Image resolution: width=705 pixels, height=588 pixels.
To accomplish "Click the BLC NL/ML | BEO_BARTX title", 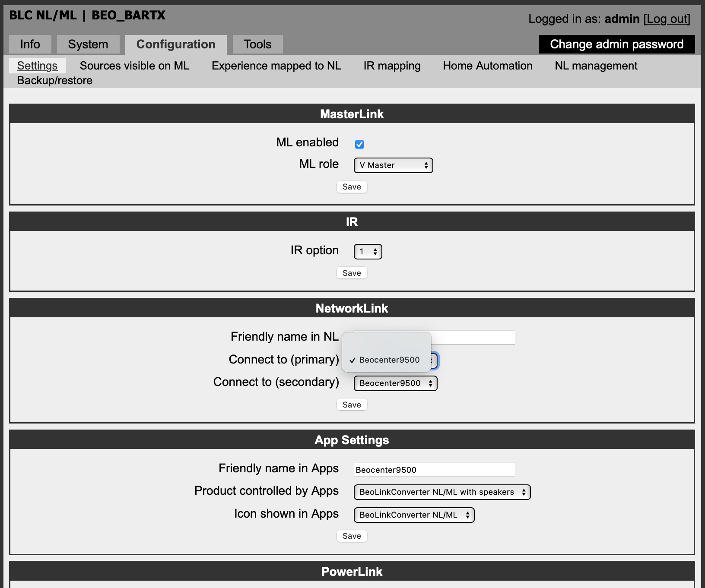I will coord(87,16).
